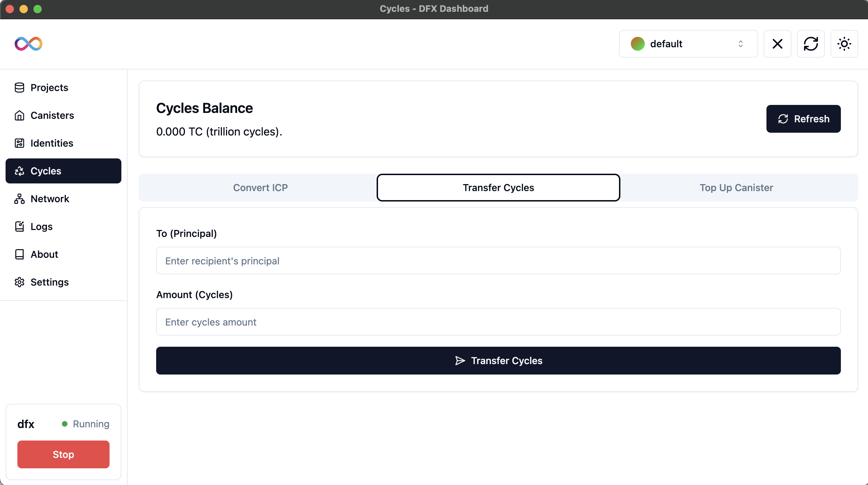The height and width of the screenshot is (485, 868).
Task: Click the recipient principal input field
Action: coord(498,260)
